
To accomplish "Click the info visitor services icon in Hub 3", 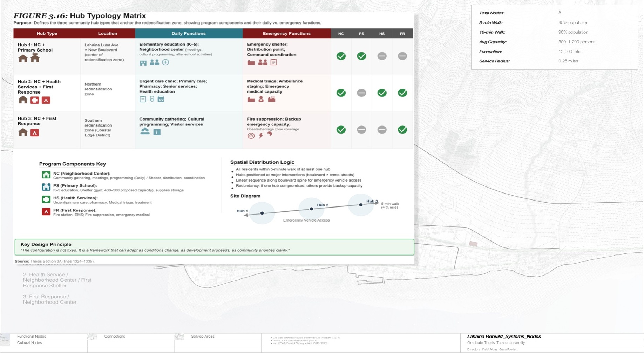I will pos(157,132).
